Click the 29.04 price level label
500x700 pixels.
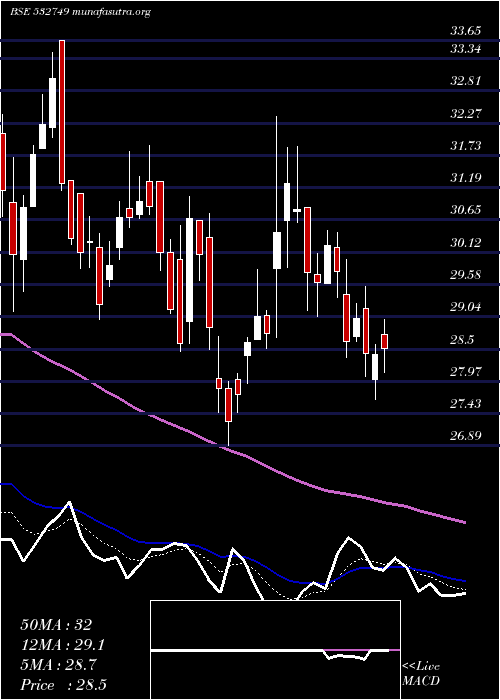(466, 307)
